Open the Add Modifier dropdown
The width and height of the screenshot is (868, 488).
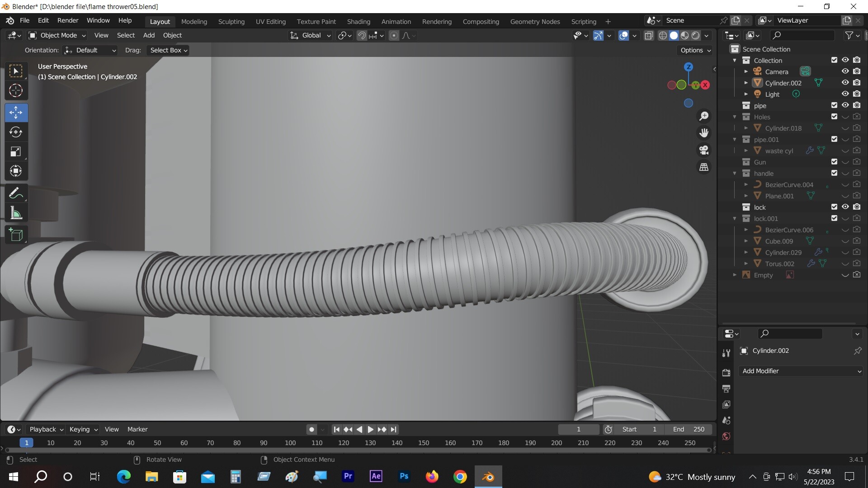point(801,371)
